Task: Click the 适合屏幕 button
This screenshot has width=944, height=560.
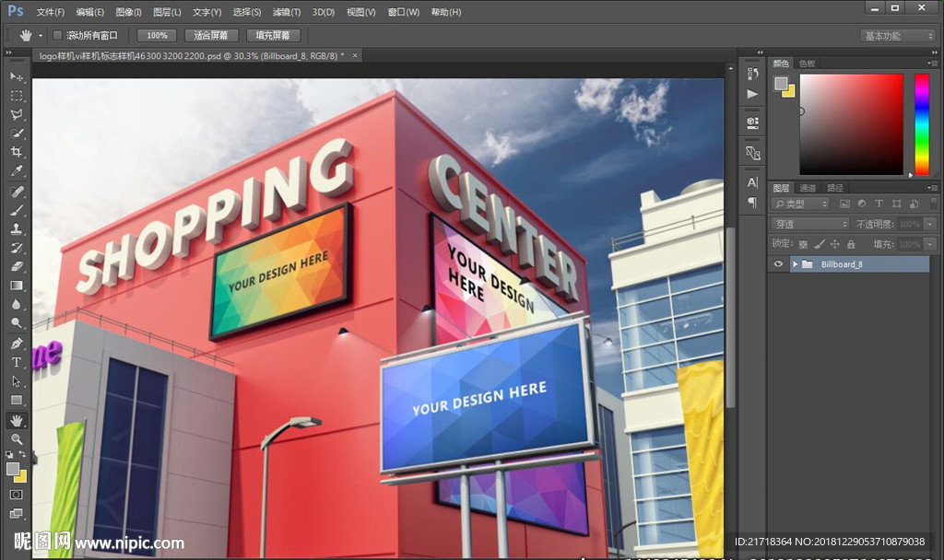Action: (211, 35)
